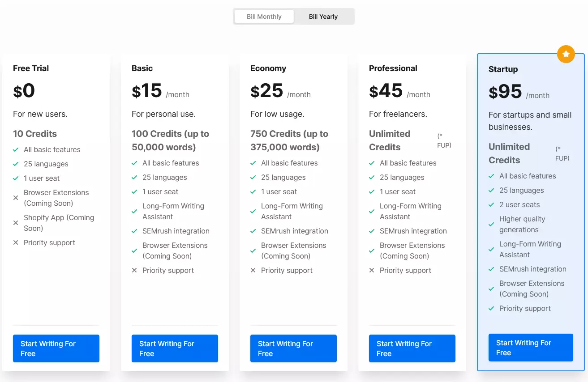Click the X beside Priority support in Professional
The image size is (588, 382).
click(x=372, y=270)
